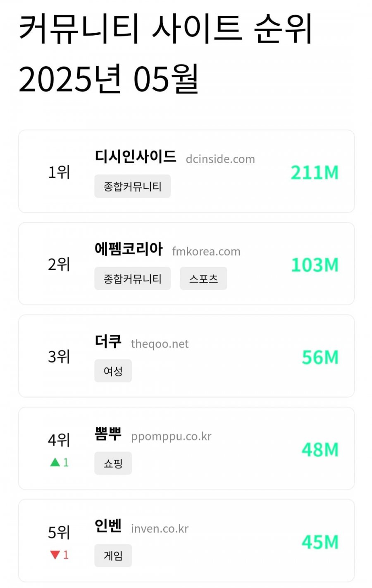This screenshot has height=588, width=372.
Task: Select the 종합커뮤니티 tag under 에펨코리아
Action: [x=132, y=278]
